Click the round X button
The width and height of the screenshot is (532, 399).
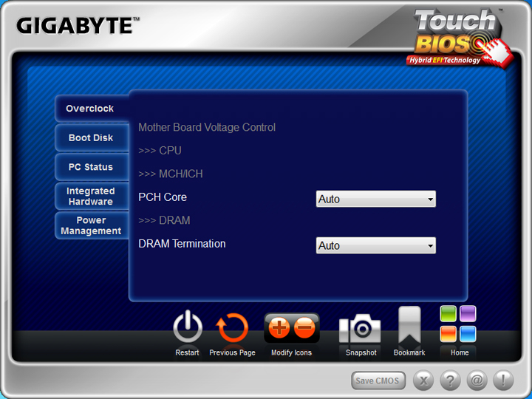(x=423, y=381)
